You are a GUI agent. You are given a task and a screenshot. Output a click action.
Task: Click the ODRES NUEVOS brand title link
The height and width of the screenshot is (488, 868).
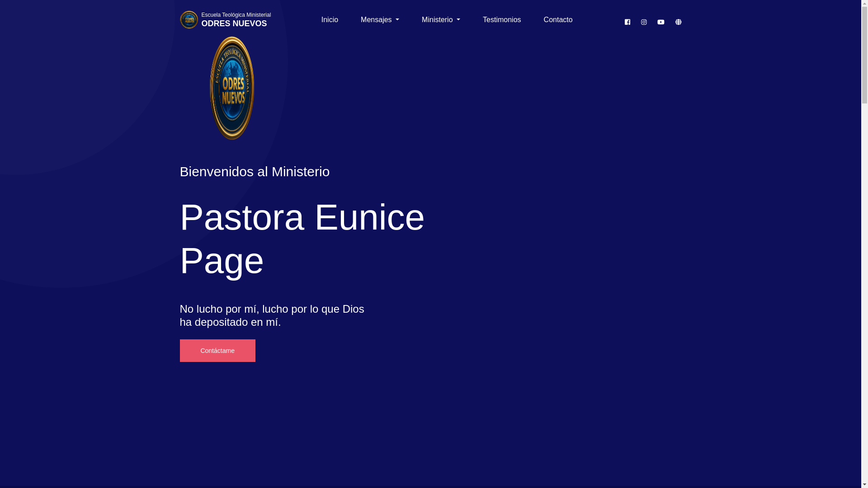point(234,23)
